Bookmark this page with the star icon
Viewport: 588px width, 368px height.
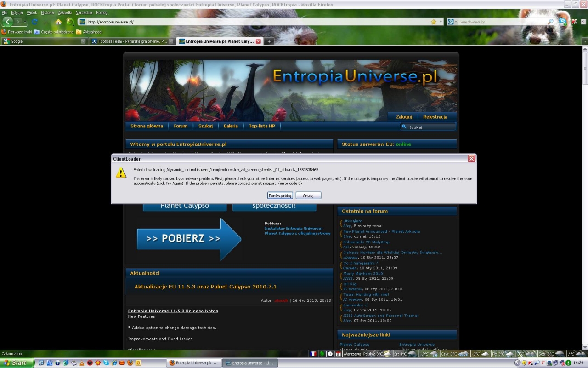point(434,22)
